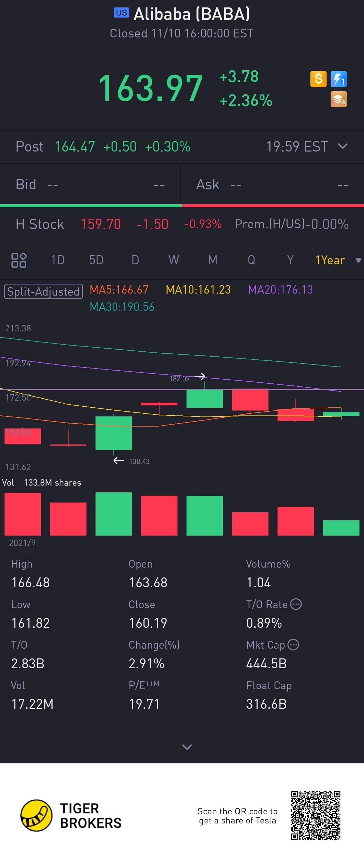364x868 pixels.
Task: Tap the MA5:166.67 indicator label
Action: 119,290
